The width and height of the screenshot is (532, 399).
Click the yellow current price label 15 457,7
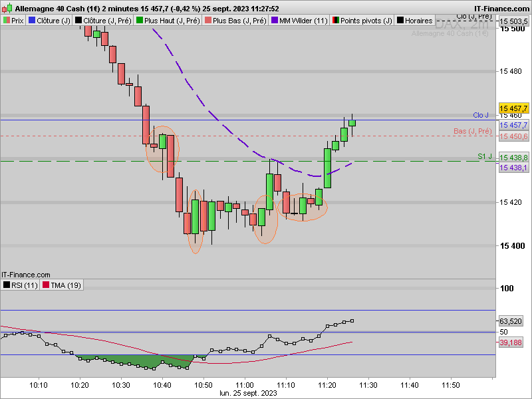tap(513, 108)
